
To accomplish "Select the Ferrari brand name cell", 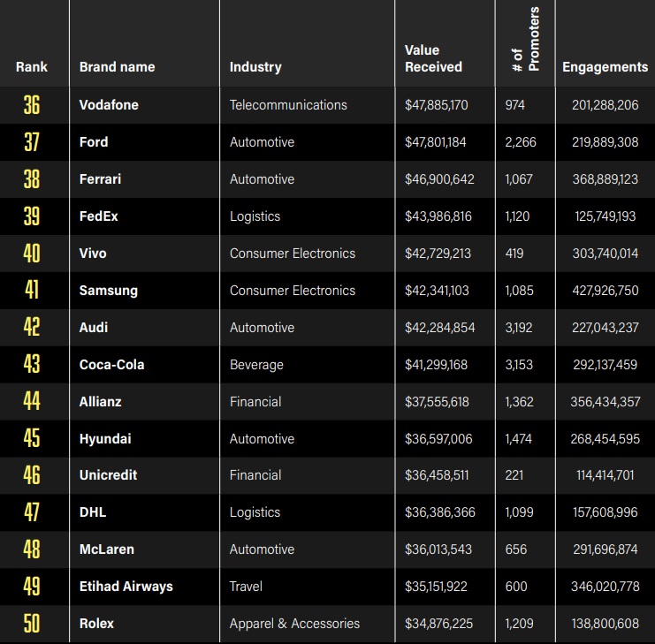I will click(x=100, y=179).
